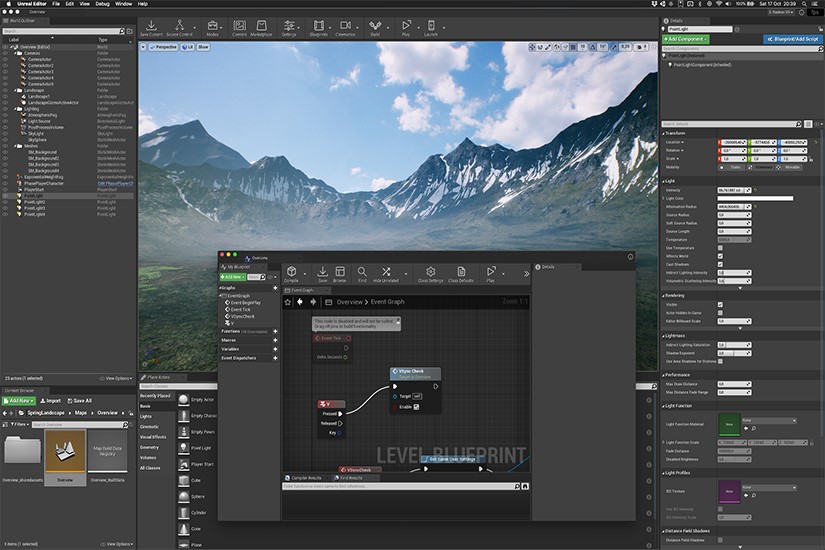Collapse the Light section in Details
825x550 pixels.
click(663, 181)
